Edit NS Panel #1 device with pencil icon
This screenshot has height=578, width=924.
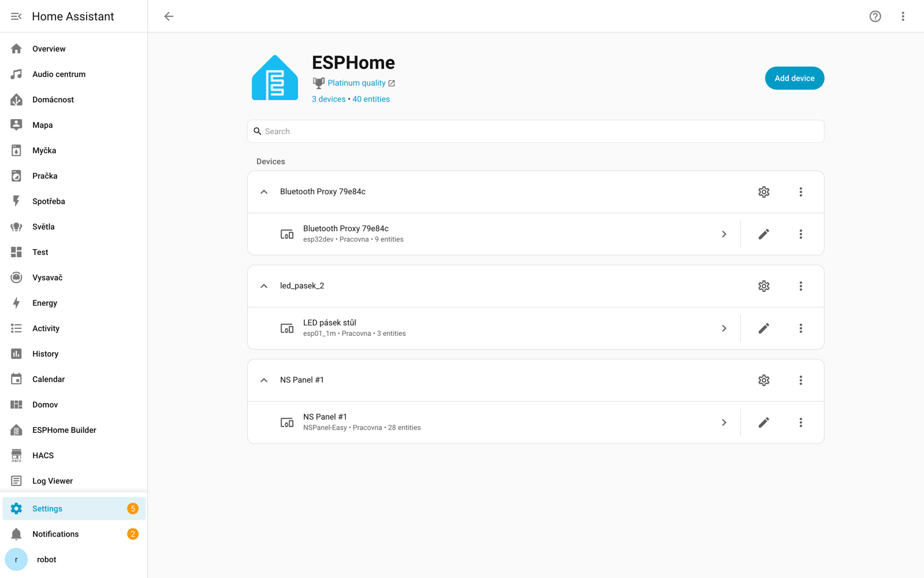click(764, 423)
